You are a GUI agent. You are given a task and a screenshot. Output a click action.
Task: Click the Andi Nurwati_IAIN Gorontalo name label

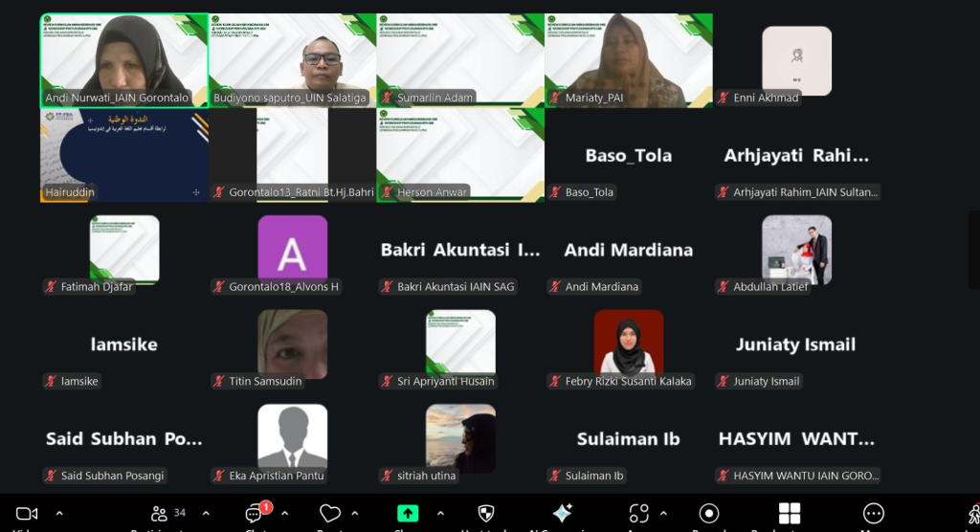point(117,98)
